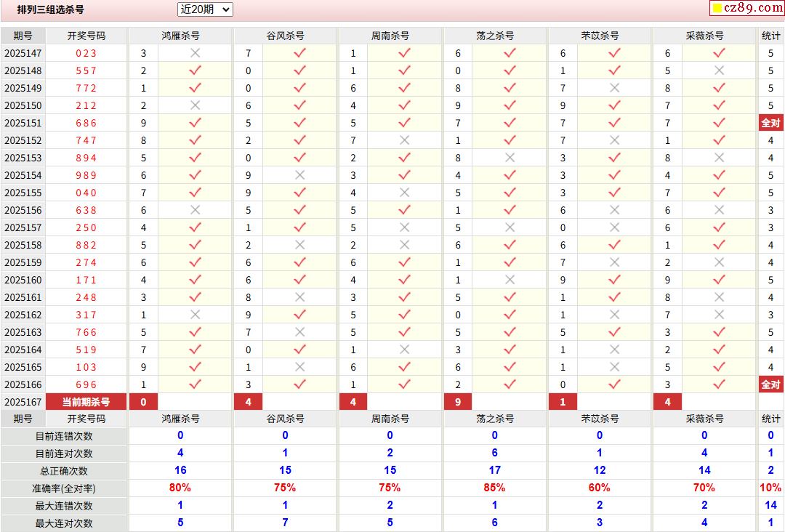Click the X mark for 芣苡杀号 in period 2025165
785x532 pixels.
[x=615, y=367]
